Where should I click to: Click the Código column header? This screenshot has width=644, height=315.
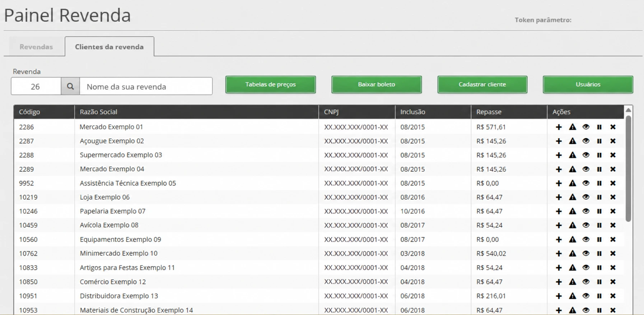click(x=44, y=112)
